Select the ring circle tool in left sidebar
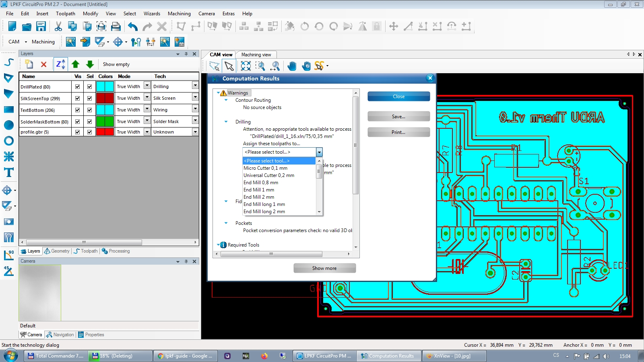The width and height of the screenshot is (644, 362). point(9,141)
